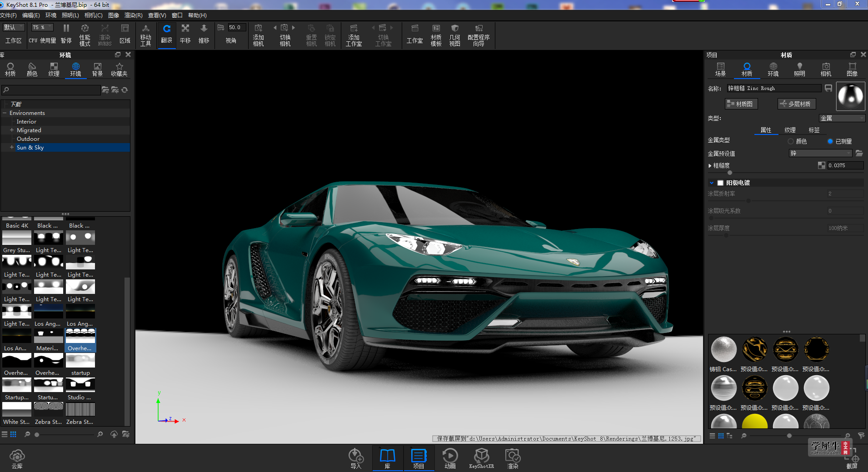
Task: Take a Screenshot with bottom-right icon
Action: pyautogui.click(x=852, y=458)
